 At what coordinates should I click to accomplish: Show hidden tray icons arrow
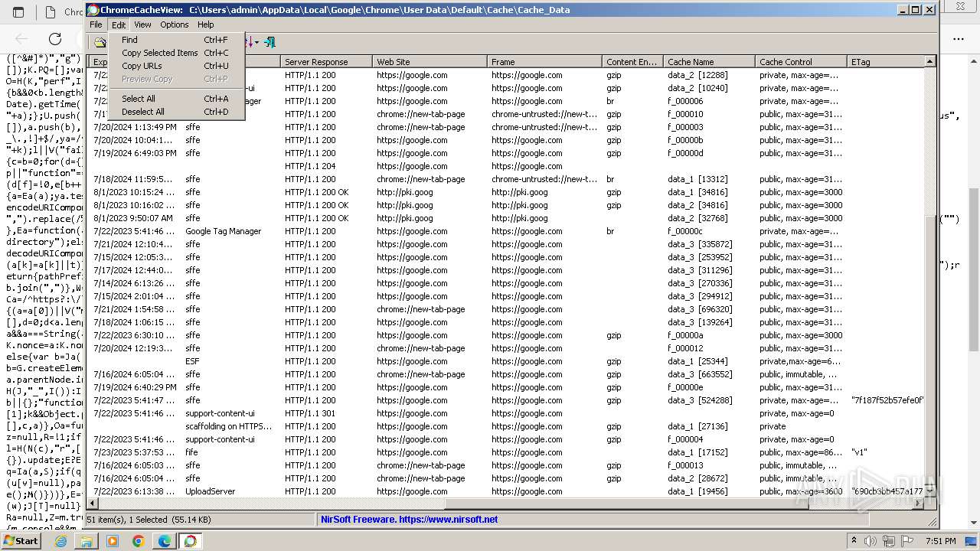854,541
